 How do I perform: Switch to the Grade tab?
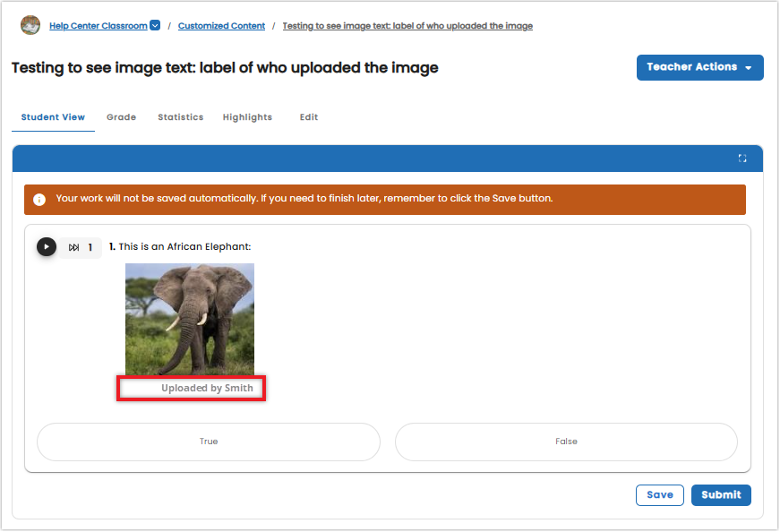[121, 117]
